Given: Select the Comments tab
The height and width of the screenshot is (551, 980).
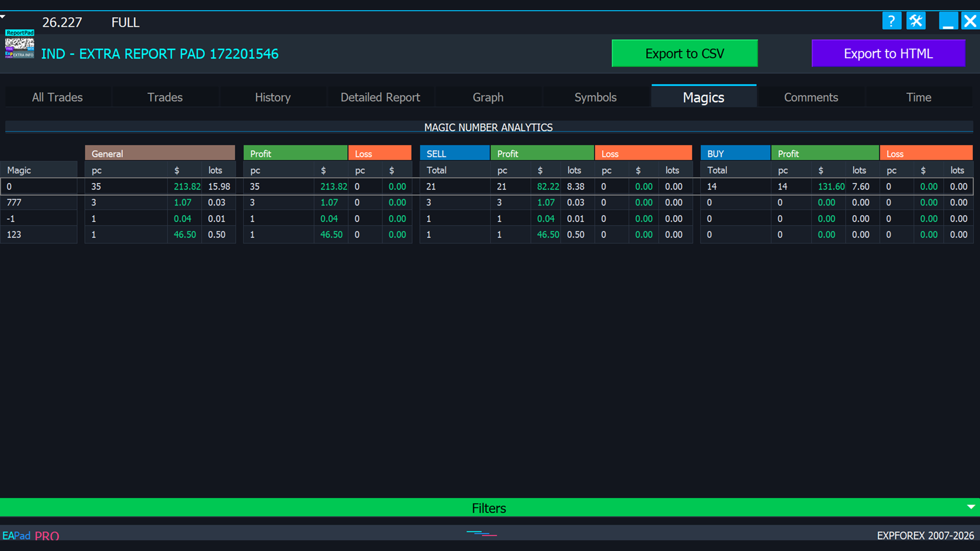Looking at the screenshot, I should (811, 97).
